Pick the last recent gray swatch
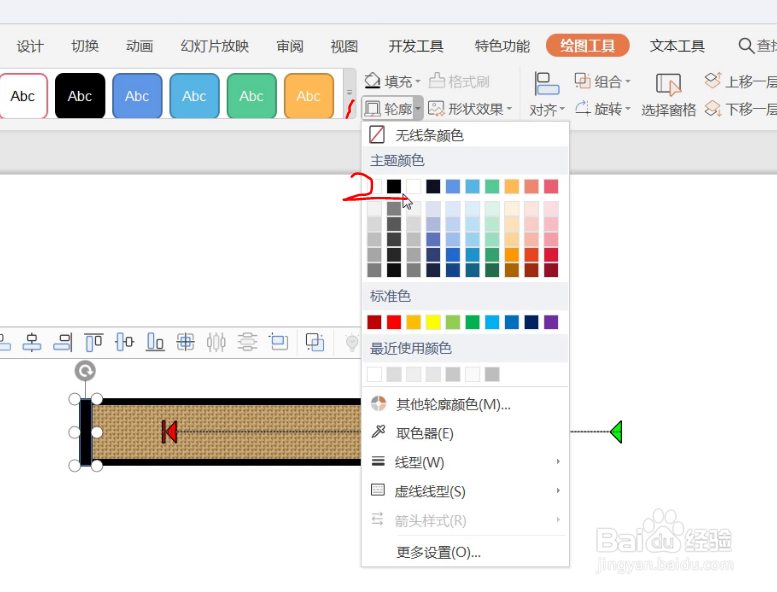 tap(492, 374)
